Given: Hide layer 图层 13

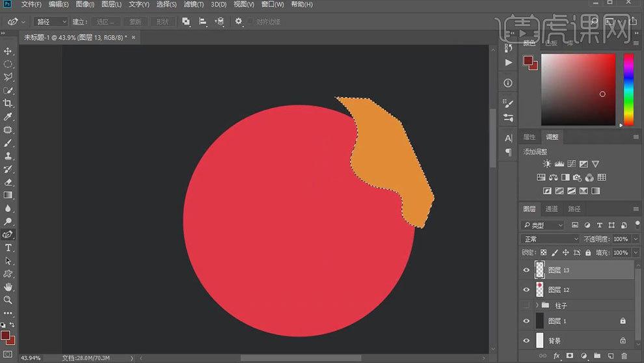Looking at the screenshot, I should [526, 270].
